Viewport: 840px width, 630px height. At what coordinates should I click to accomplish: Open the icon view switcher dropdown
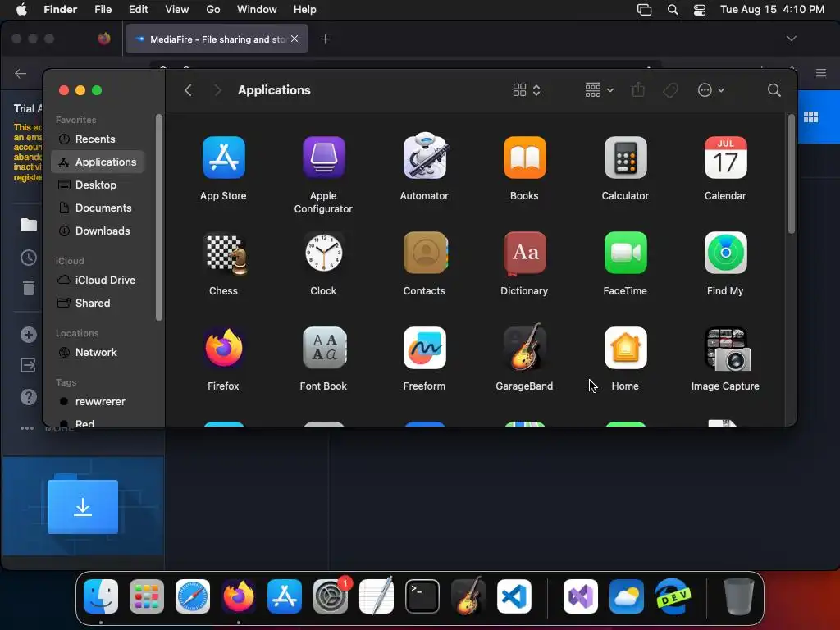tap(526, 90)
